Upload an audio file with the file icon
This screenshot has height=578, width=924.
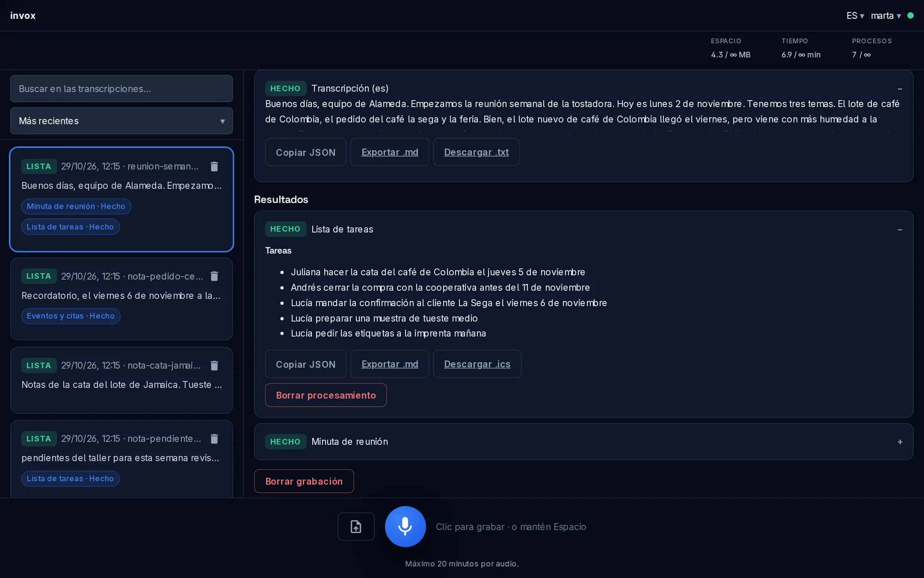[x=356, y=527]
